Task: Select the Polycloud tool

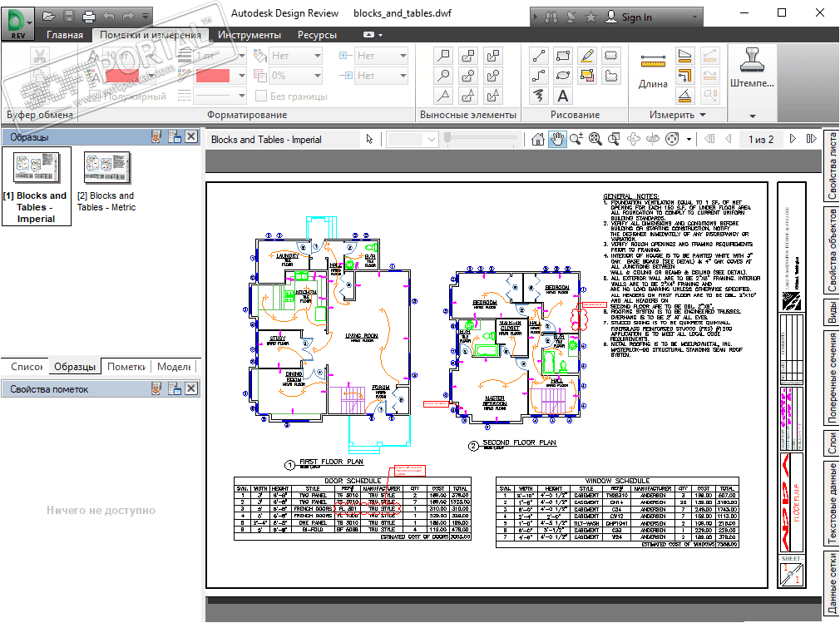Action: point(611,76)
